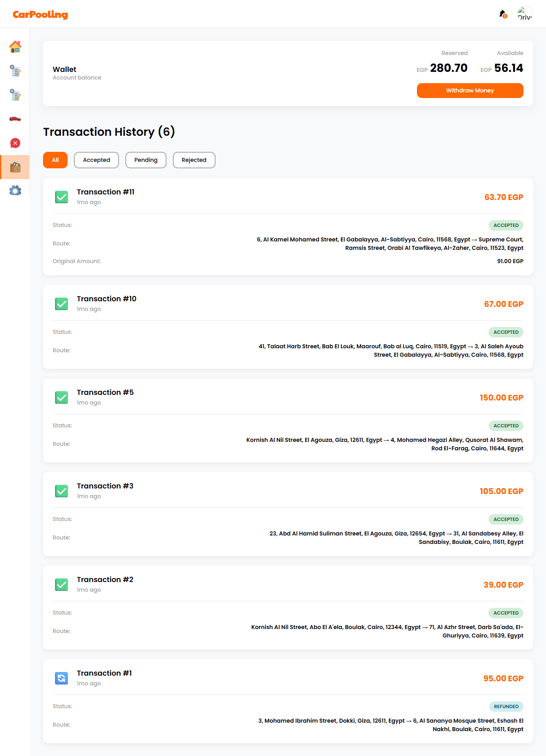Image resolution: width=546 pixels, height=756 pixels.
Task: Click the green checkmark on Transaction #2
Action: coord(62,584)
